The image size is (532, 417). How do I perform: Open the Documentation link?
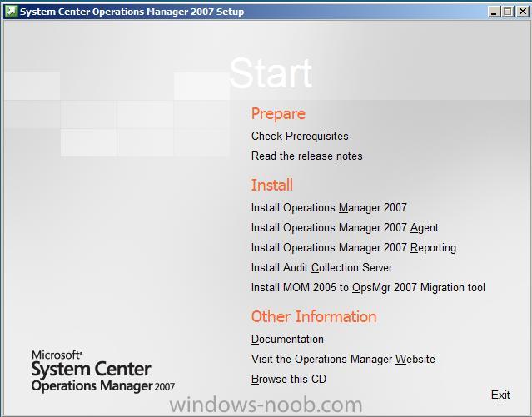287,340
